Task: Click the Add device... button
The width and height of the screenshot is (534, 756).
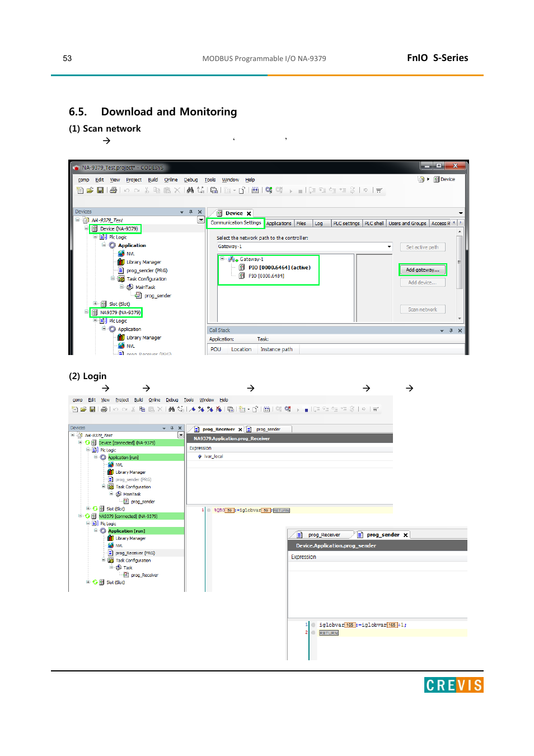Action: click(423, 283)
